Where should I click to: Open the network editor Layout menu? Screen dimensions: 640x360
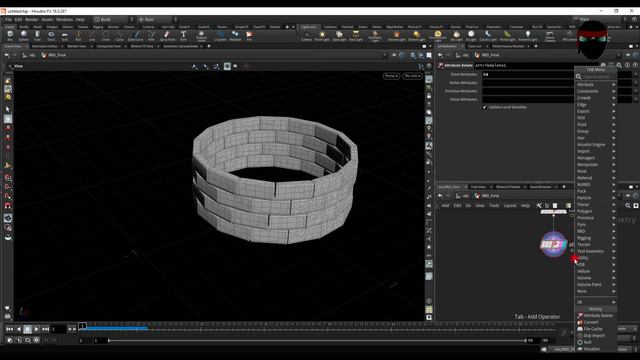[509, 205]
